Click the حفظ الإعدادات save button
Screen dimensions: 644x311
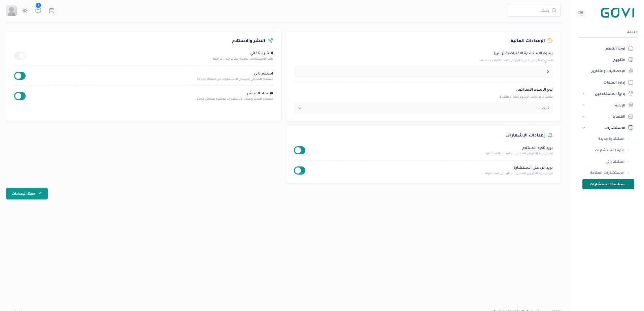(27, 193)
